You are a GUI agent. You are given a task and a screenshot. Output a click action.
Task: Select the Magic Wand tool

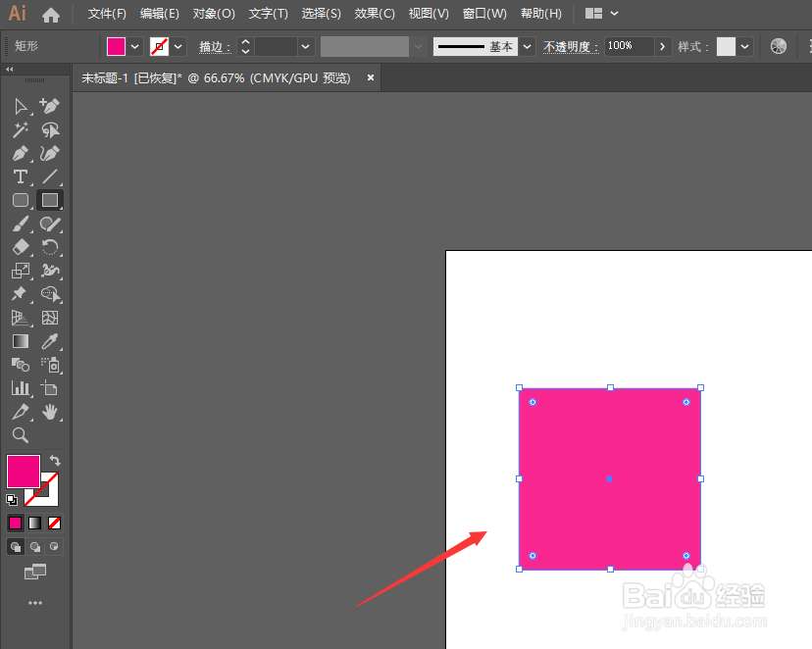point(21,130)
